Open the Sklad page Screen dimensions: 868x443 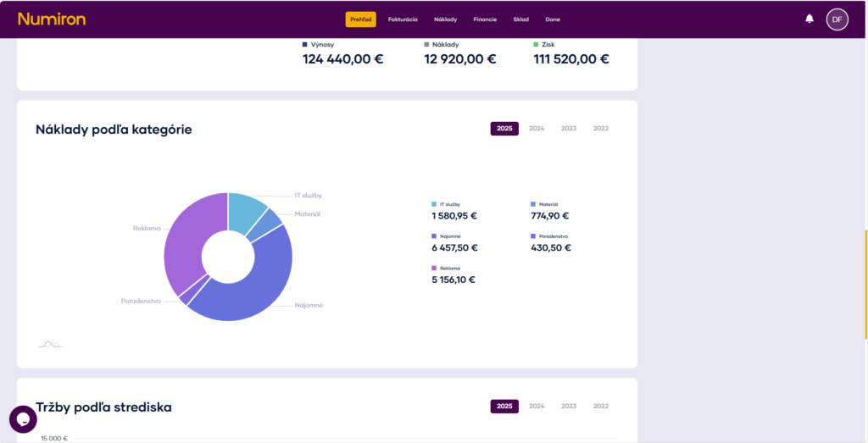[520, 19]
